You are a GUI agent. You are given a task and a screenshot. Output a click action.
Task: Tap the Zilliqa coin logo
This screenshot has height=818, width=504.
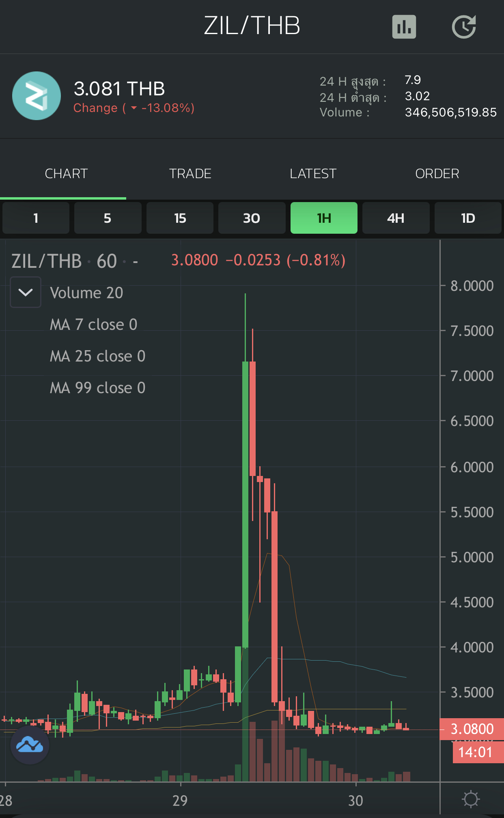pos(37,96)
